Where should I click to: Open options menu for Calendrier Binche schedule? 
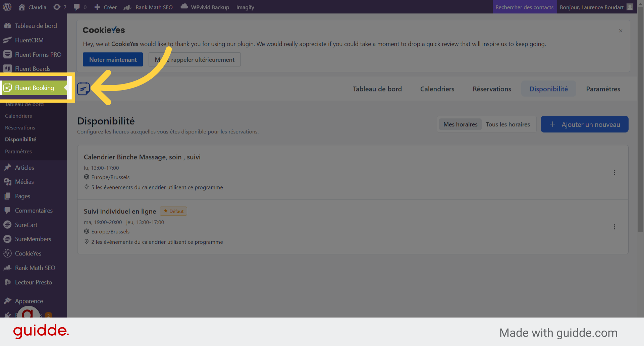click(614, 172)
